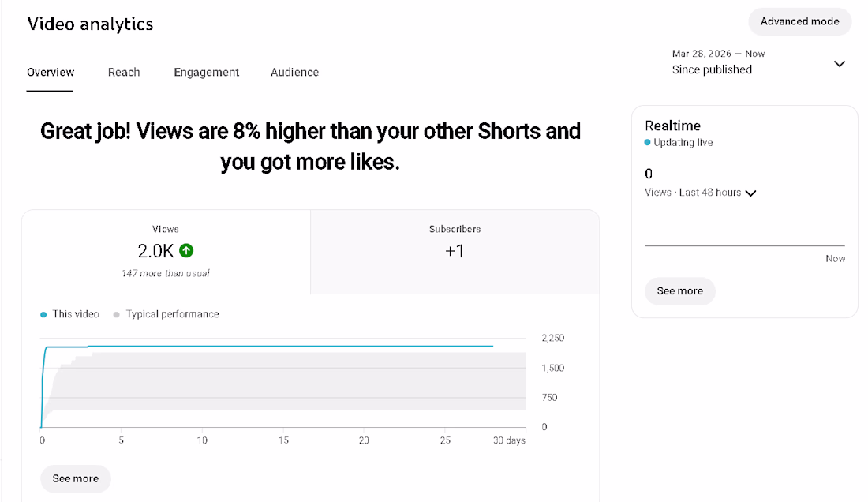
Task: Switch to the Engagement tab
Action: 207,72
